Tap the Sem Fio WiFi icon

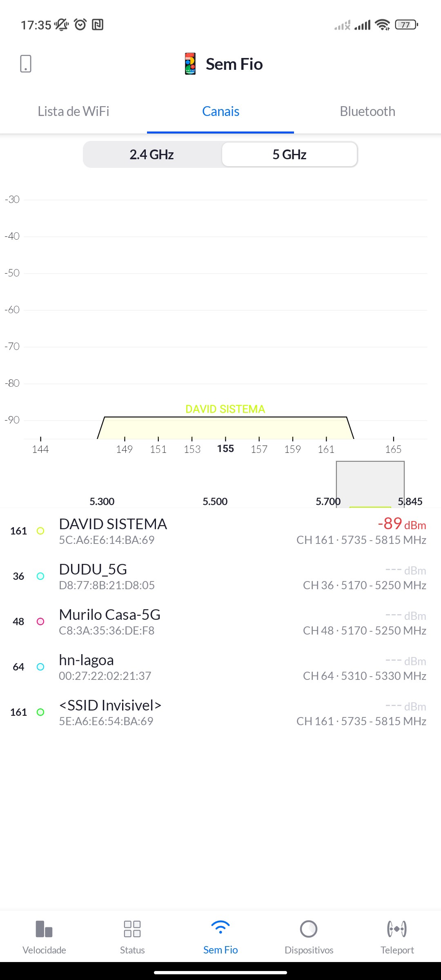tap(220, 928)
